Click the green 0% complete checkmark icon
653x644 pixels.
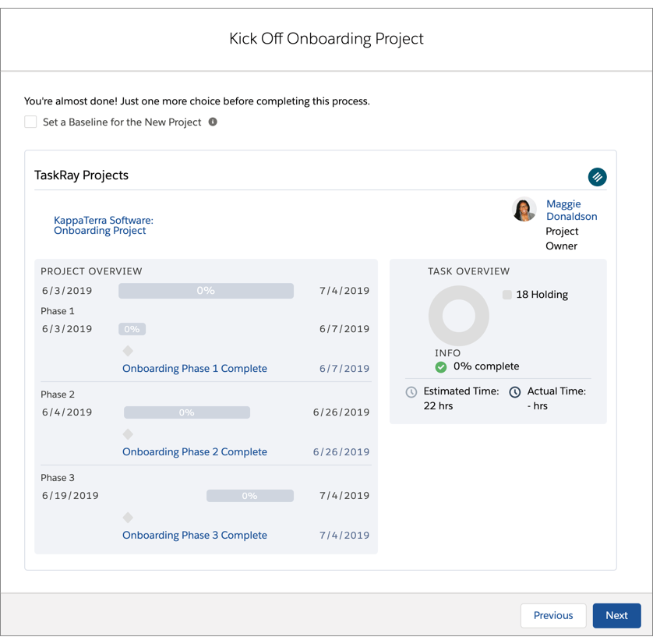[x=440, y=367]
